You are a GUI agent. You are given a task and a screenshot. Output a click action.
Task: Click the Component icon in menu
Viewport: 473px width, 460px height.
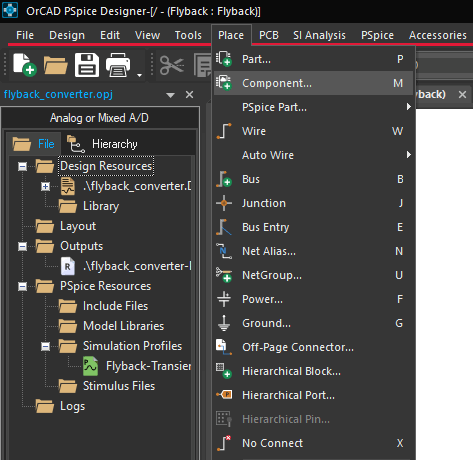click(x=224, y=83)
